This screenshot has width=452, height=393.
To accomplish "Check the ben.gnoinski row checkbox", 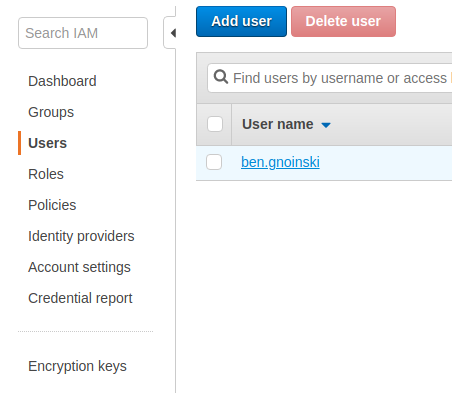I will (214, 162).
